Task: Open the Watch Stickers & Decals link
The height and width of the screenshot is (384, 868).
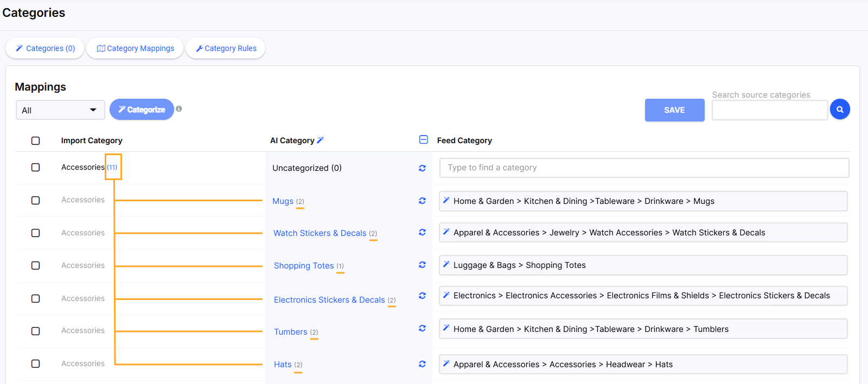Action: 320,233
